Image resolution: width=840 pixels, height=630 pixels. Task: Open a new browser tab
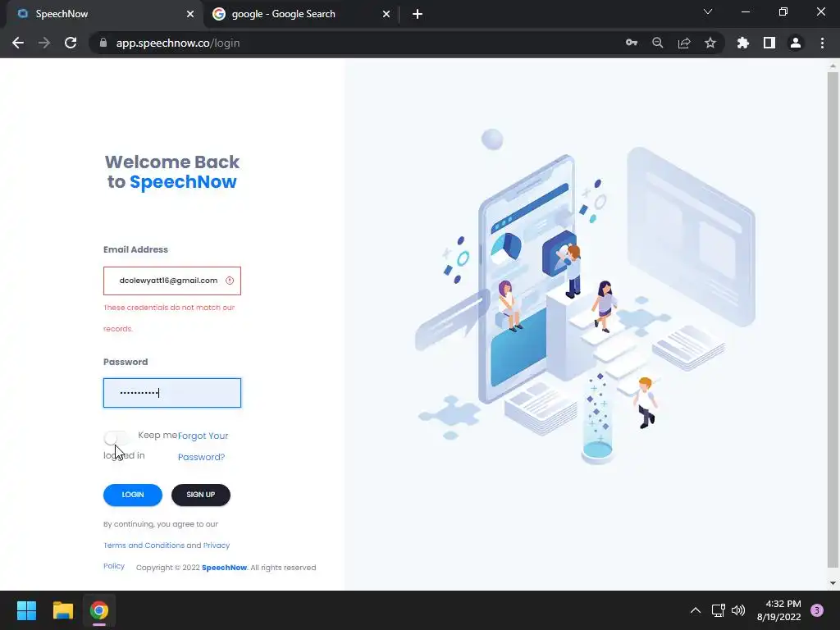pyautogui.click(x=418, y=14)
